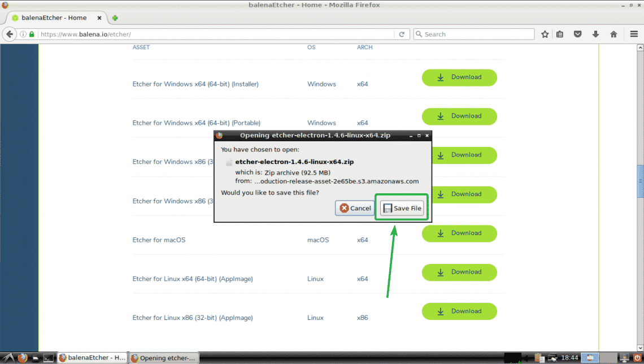Open a new tab with the plus icon
Viewport: 644px width, 364px height.
click(x=115, y=18)
